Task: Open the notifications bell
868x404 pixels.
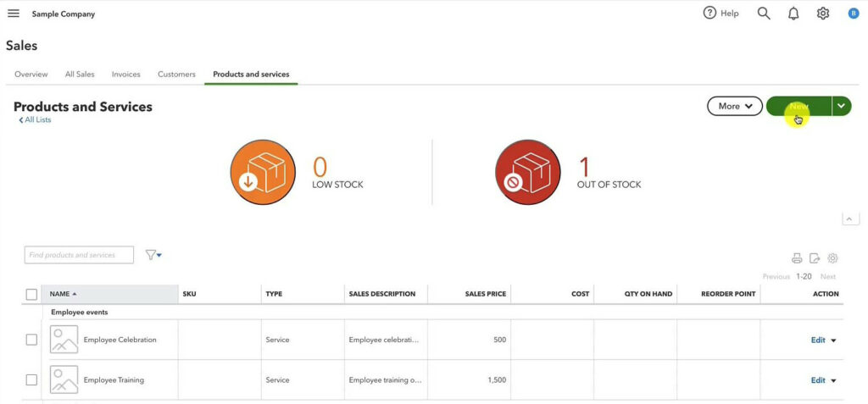Action: coord(793,14)
